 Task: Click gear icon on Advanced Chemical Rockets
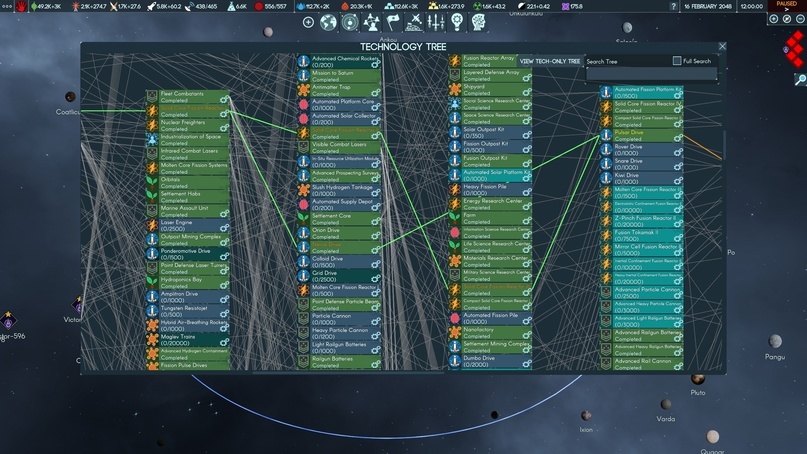tap(376, 64)
